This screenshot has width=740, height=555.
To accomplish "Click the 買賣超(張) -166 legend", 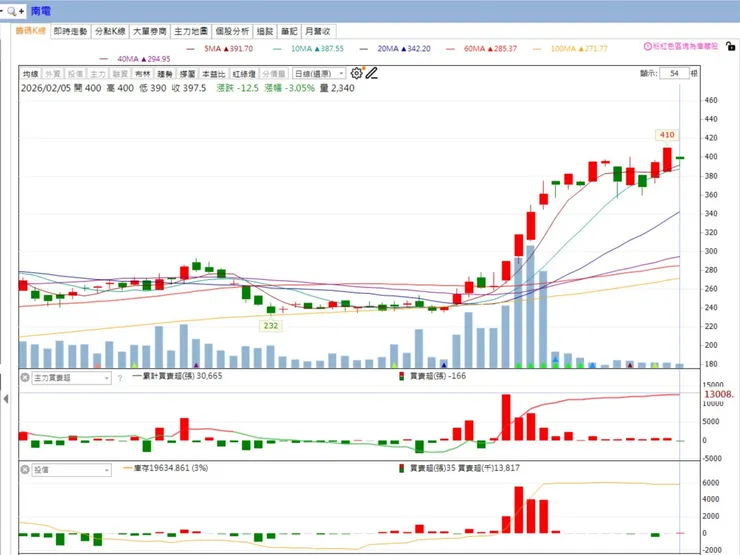I will tap(432, 376).
